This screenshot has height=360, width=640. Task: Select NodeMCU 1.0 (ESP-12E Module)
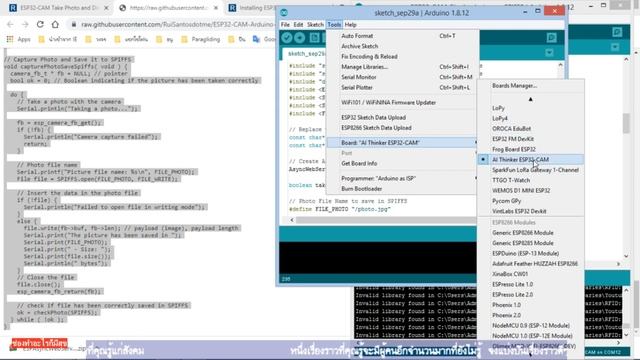531,336
